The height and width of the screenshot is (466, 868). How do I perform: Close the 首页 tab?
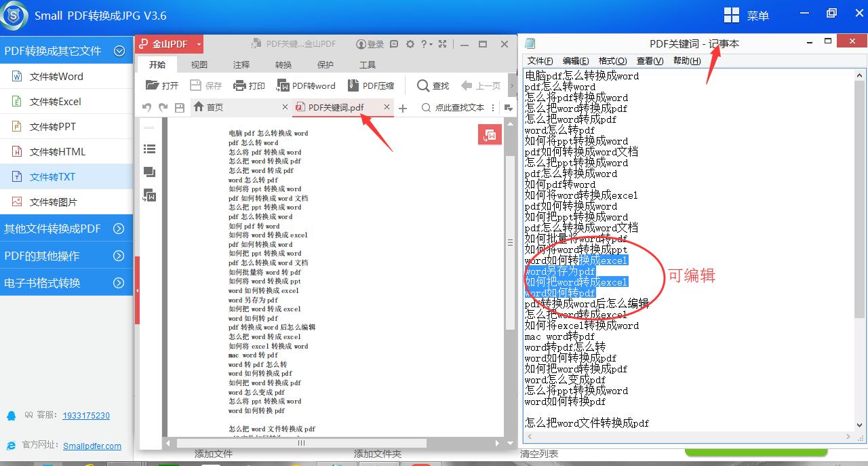285,107
